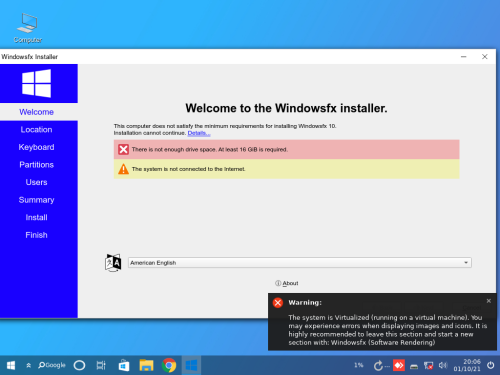Select the Summary step in sidebar
The width and height of the screenshot is (500, 375).
pos(36,200)
